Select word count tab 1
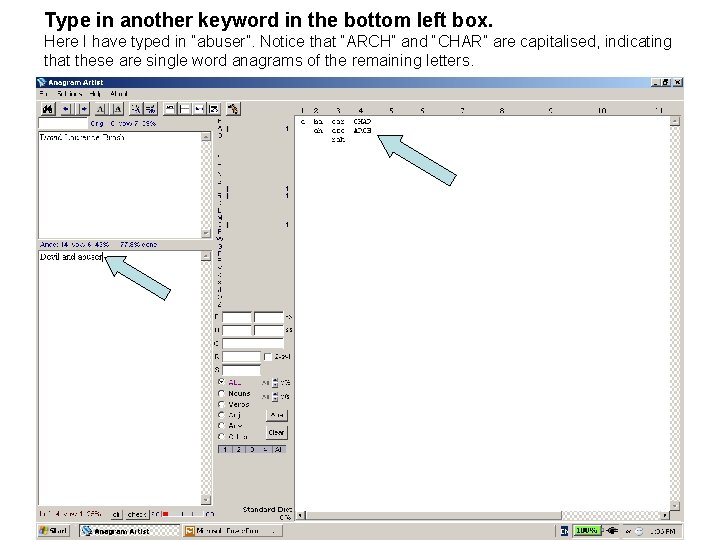This screenshot has width=720, height=540. (225, 450)
